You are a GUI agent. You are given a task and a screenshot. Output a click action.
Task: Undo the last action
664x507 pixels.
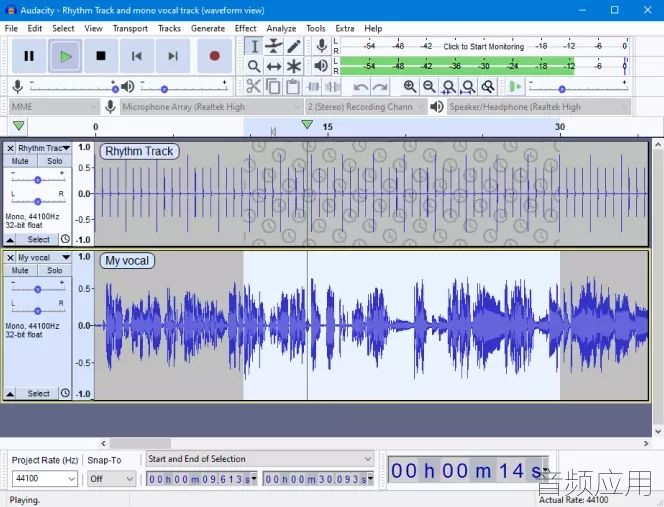coord(360,87)
